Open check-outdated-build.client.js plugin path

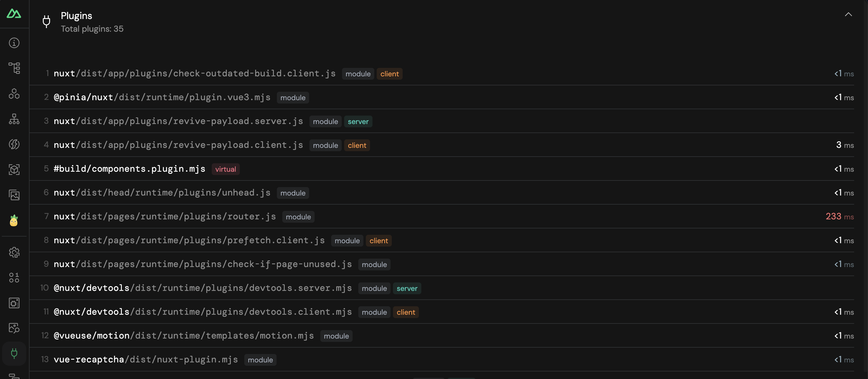[x=195, y=74]
